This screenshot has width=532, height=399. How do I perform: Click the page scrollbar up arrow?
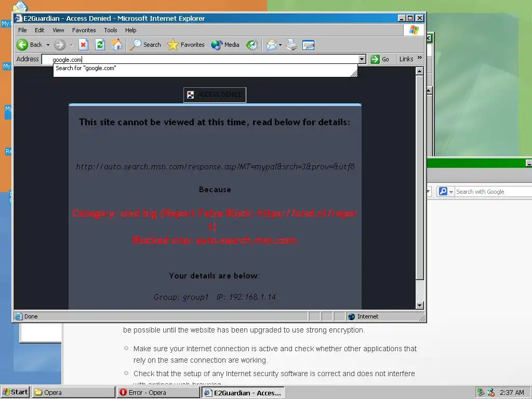[x=420, y=71]
